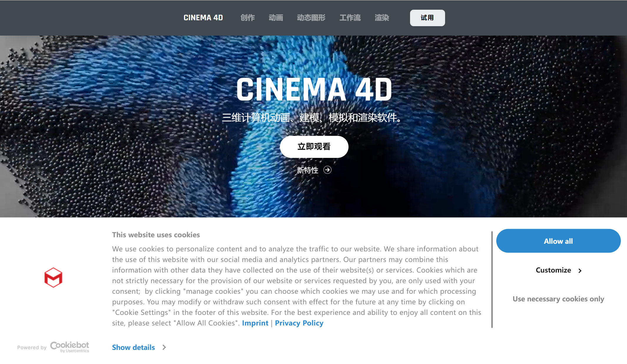Choose Use necessary cookies only

558,299
